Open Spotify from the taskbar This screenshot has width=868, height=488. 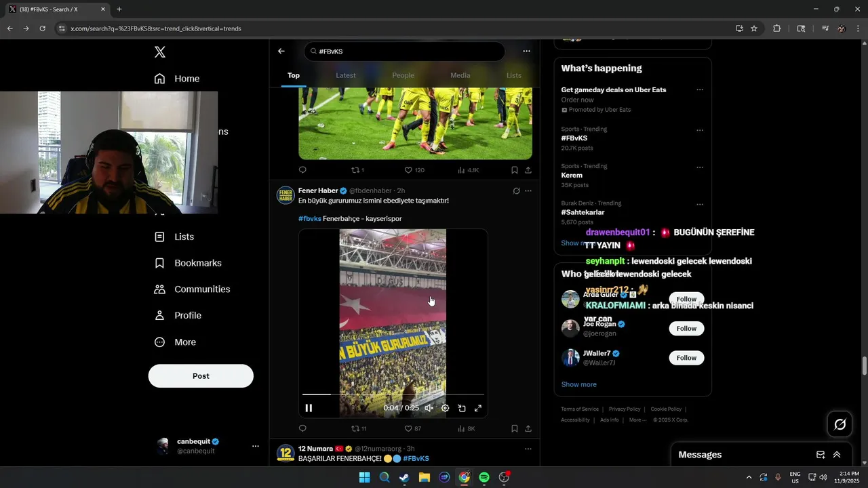point(484,477)
